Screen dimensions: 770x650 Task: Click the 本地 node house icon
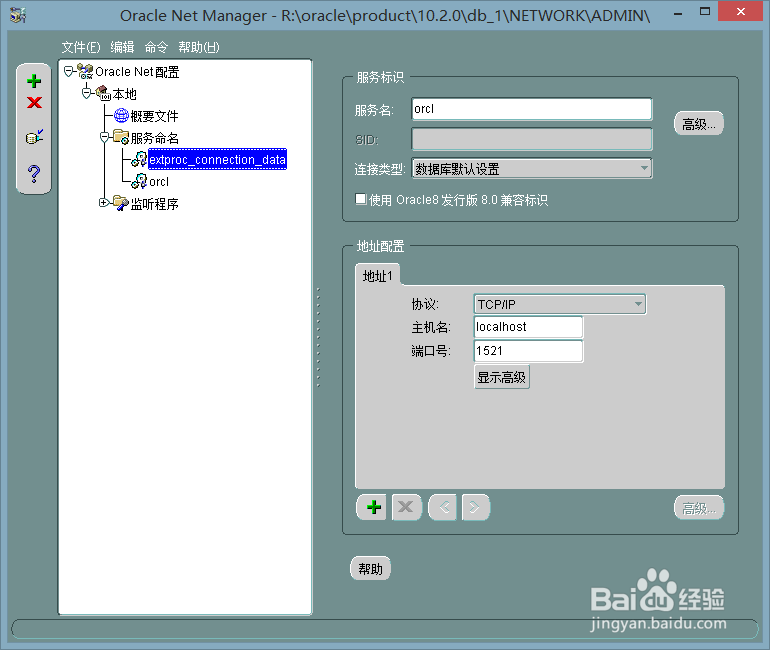[x=103, y=93]
